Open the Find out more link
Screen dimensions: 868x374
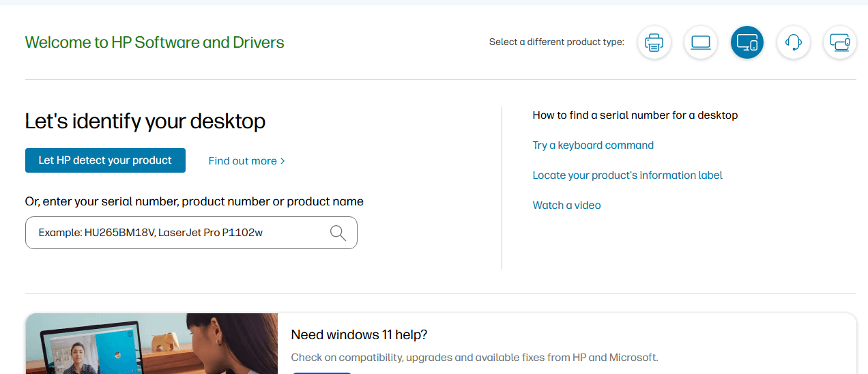246,161
